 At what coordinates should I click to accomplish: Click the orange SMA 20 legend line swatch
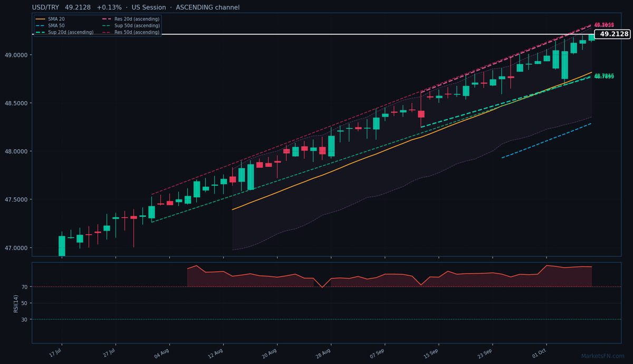40,19
